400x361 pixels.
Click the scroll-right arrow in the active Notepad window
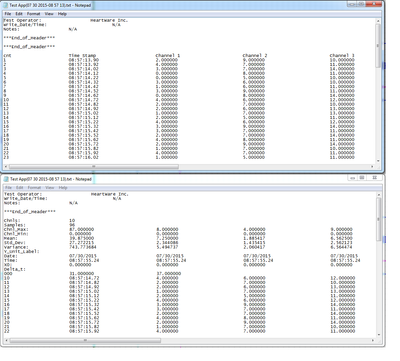coord(373,166)
